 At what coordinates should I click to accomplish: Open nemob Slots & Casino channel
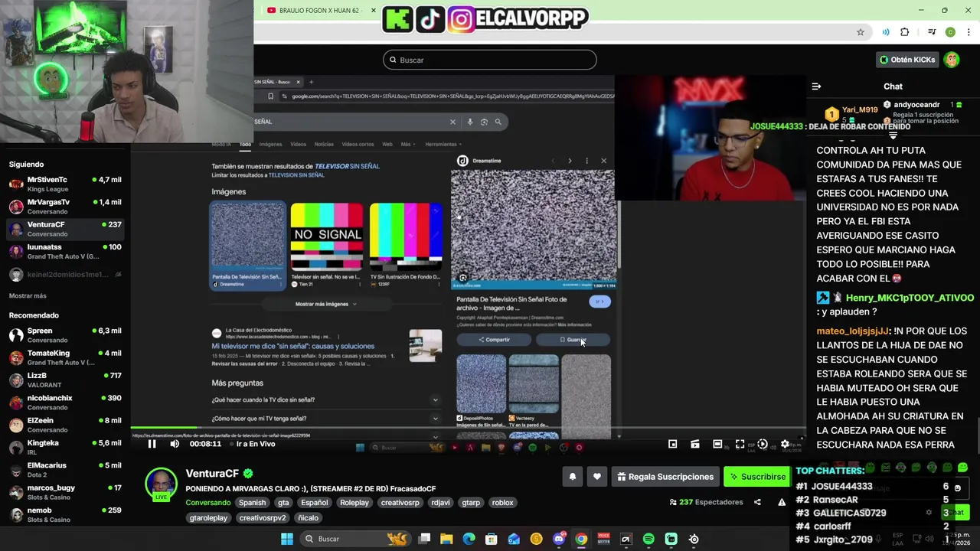tap(65, 514)
